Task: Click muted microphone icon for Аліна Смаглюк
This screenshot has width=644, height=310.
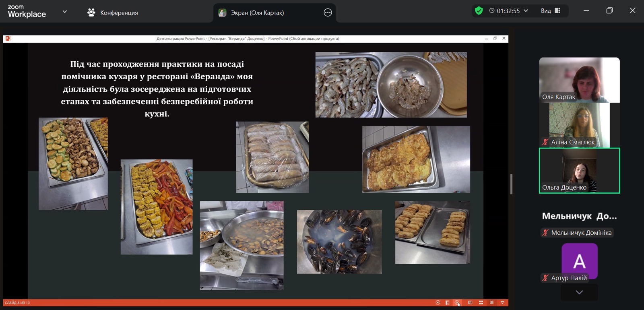Action: (545, 142)
